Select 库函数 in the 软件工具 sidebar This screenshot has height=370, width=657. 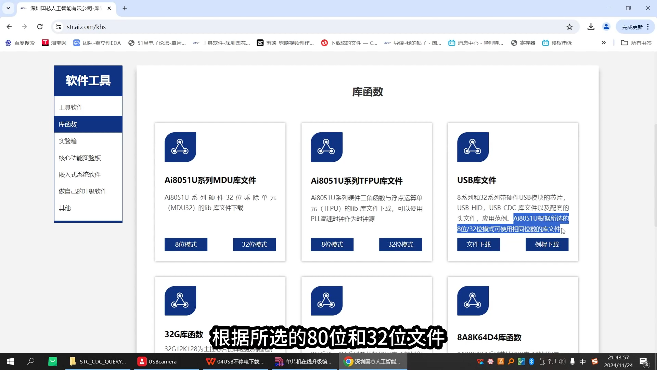88,124
